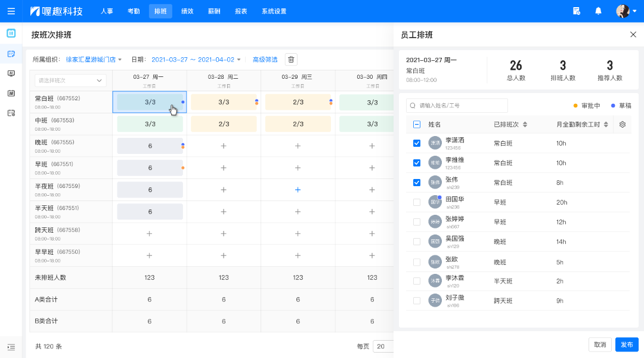Click the report document icon in the top bar

[577, 11]
